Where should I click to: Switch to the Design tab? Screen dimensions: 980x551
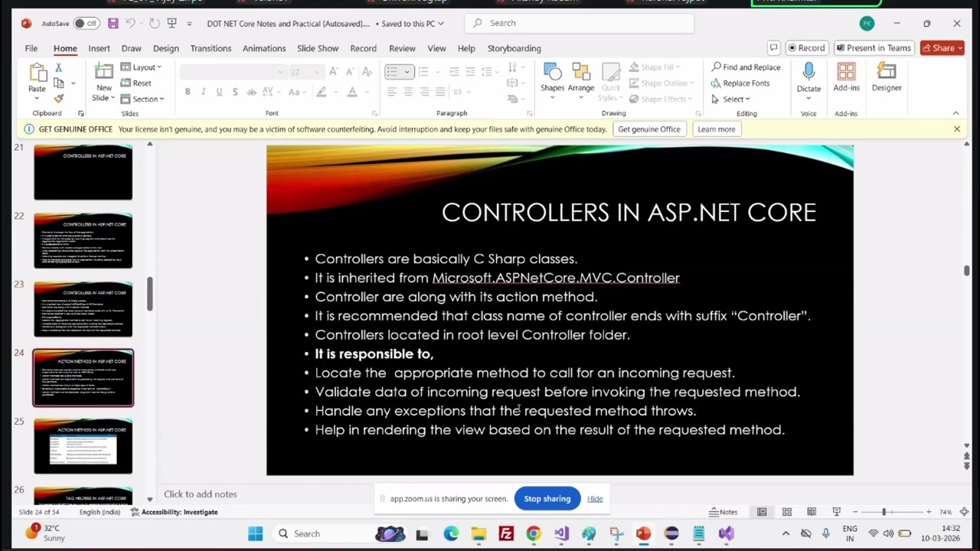pyautogui.click(x=165, y=48)
